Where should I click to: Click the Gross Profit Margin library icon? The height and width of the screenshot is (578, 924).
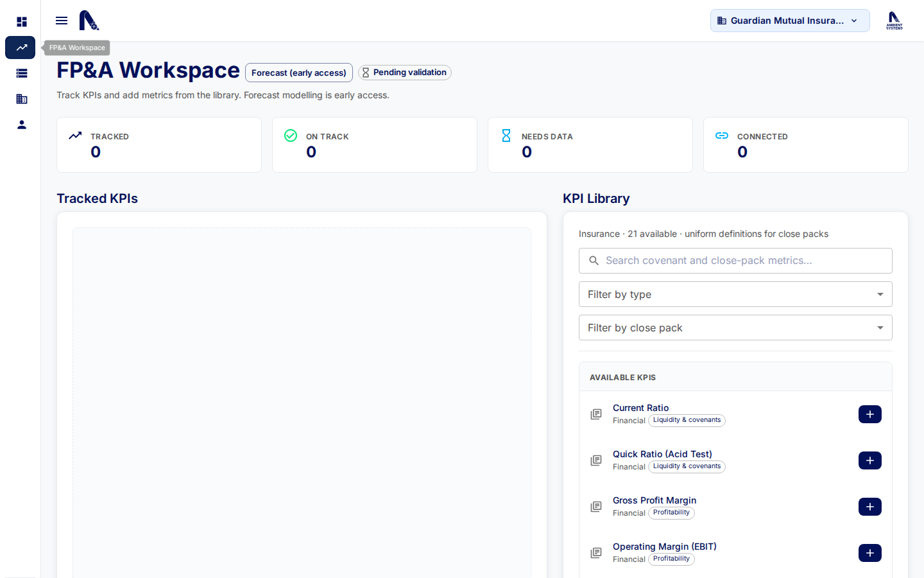[x=596, y=507]
